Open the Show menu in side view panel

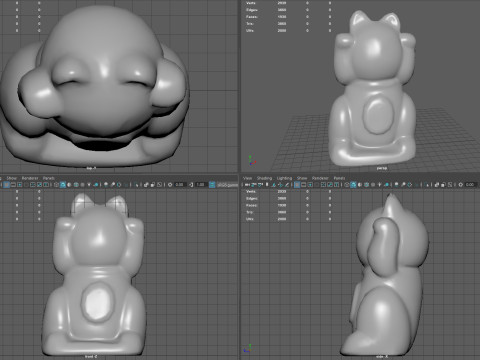302,178
